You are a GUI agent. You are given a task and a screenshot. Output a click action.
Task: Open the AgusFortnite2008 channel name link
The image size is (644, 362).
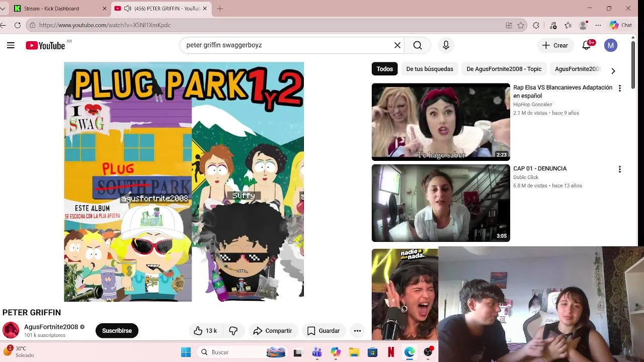tap(51, 327)
